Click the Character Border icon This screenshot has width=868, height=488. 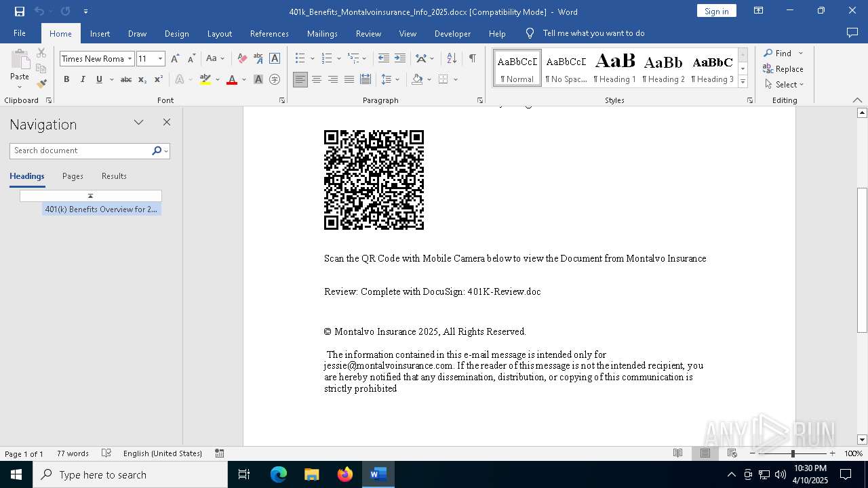[x=275, y=58]
